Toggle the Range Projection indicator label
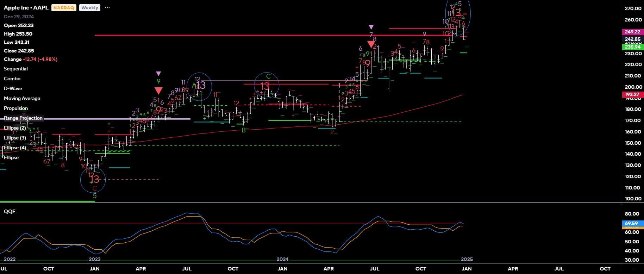This screenshot has height=274, width=644. click(x=23, y=118)
